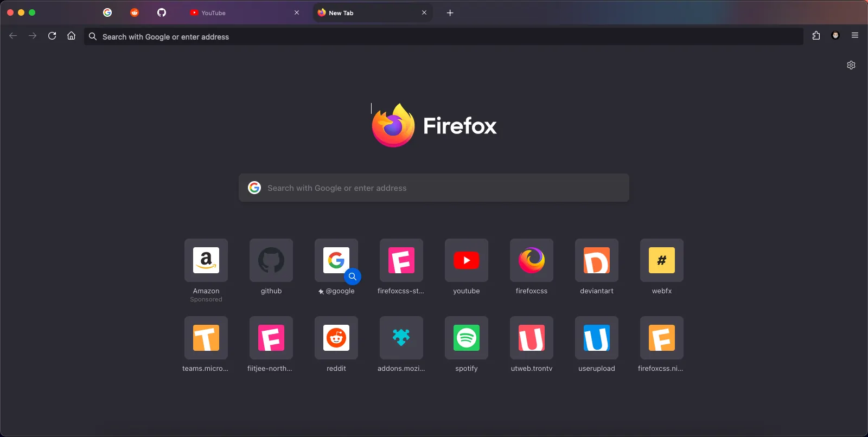Open a new tab with plus button
This screenshot has width=868, height=437.
point(450,13)
